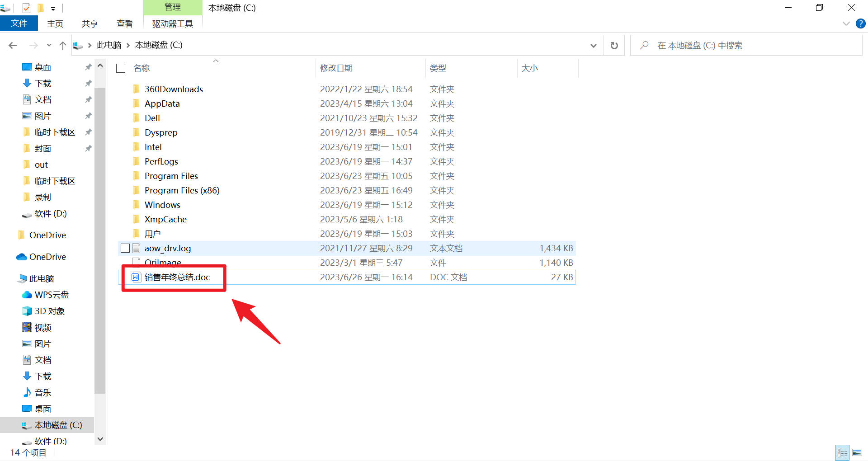Select the aow_drv.log file icon

tap(137, 248)
